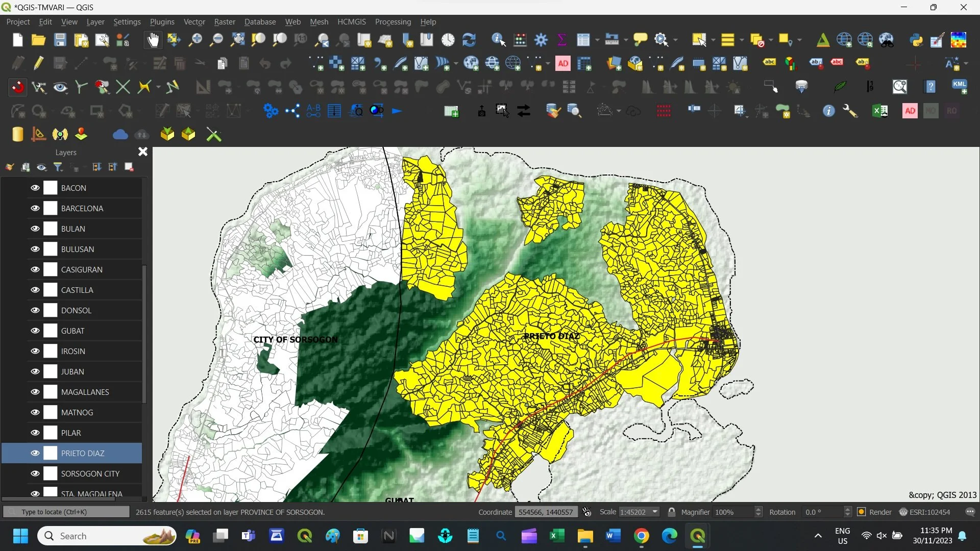
Task: Click the PRIETO DIAZ layer color swatch
Action: click(51, 453)
